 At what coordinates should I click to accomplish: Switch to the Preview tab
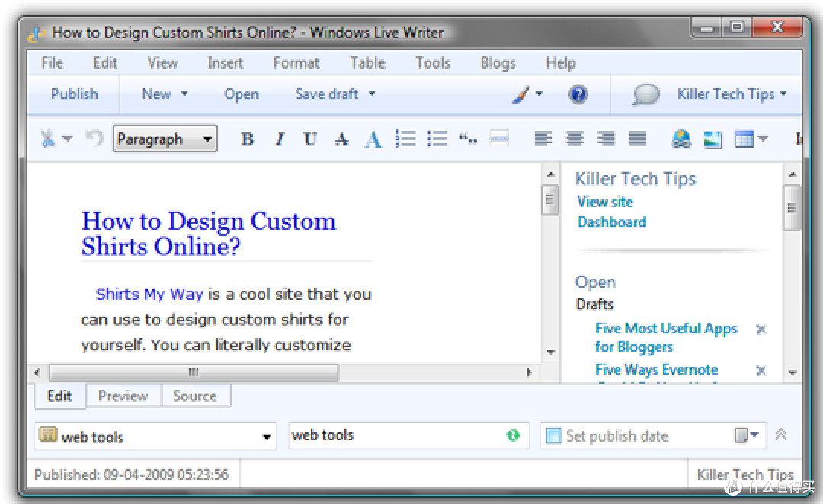123,396
